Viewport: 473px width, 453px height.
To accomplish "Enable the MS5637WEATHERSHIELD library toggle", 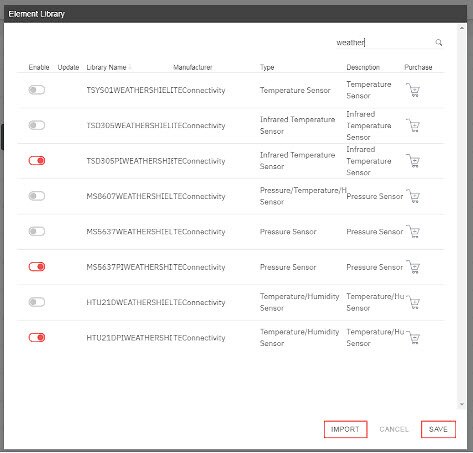I will point(37,231).
